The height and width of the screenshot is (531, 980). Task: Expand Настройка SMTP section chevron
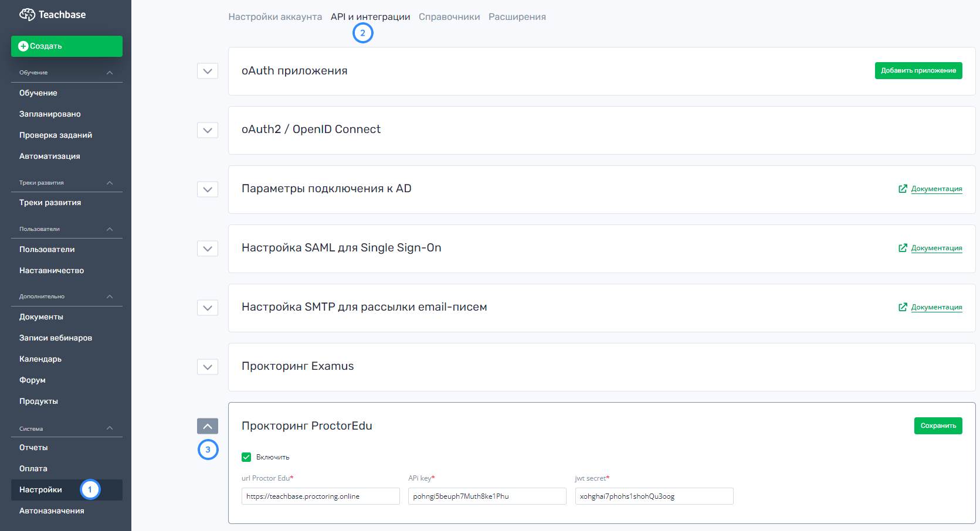click(x=208, y=308)
